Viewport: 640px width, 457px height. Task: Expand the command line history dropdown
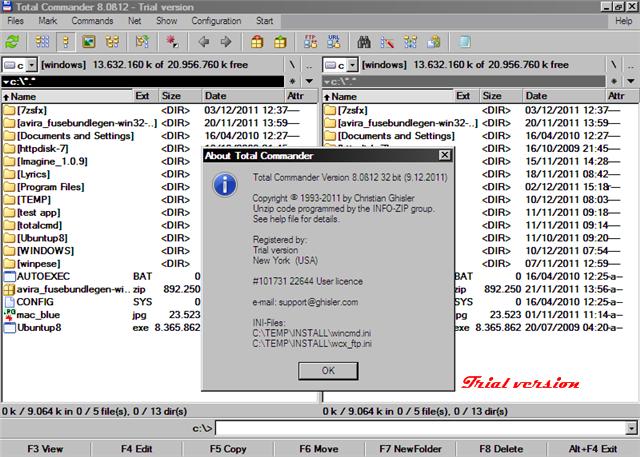coord(631,428)
